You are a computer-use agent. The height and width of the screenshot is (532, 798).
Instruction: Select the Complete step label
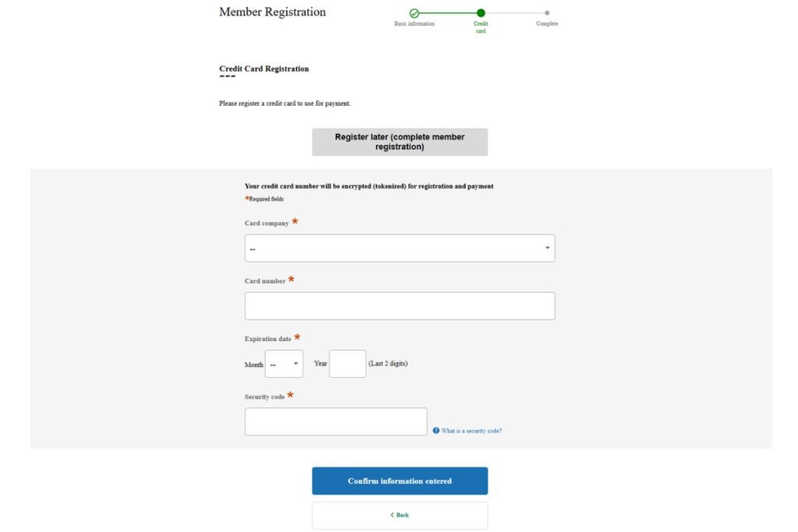[x=546, y=23]
